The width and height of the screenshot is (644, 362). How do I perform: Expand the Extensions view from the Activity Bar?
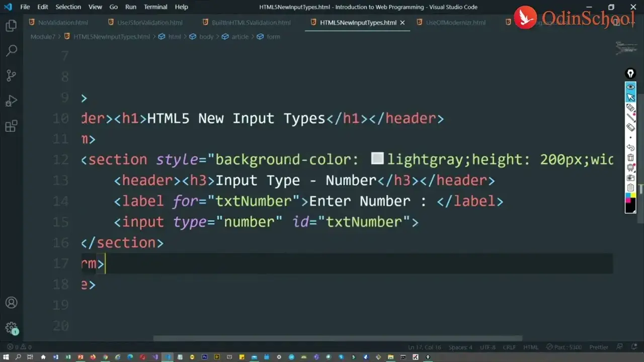(x=11, y=126)
